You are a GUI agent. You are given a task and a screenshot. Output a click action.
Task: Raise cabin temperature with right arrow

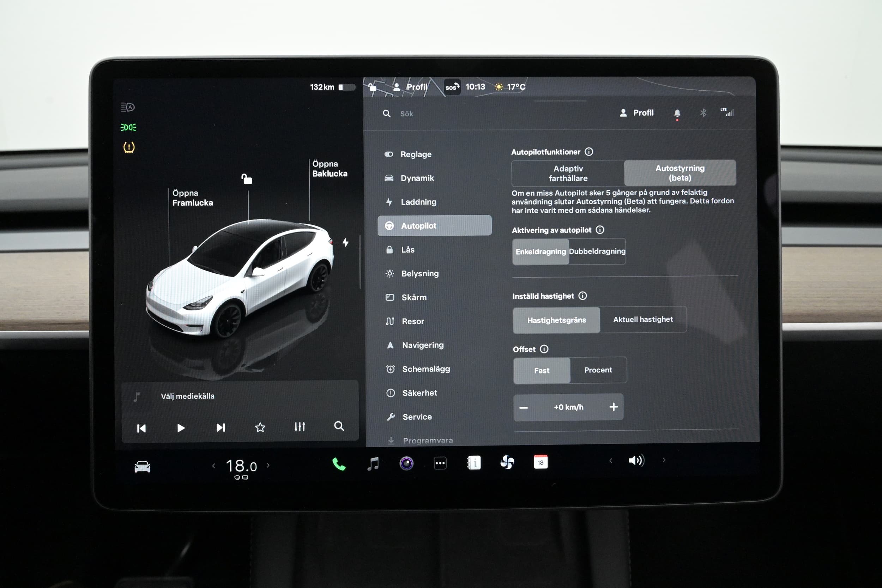268,465
